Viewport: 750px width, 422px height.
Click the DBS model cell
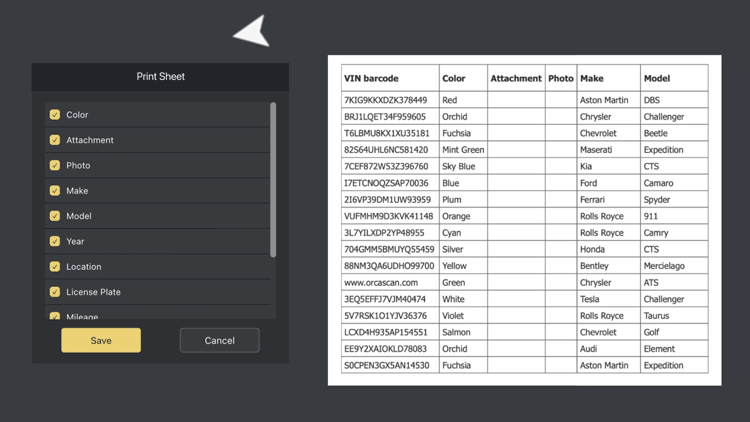[x=674, y=100]
